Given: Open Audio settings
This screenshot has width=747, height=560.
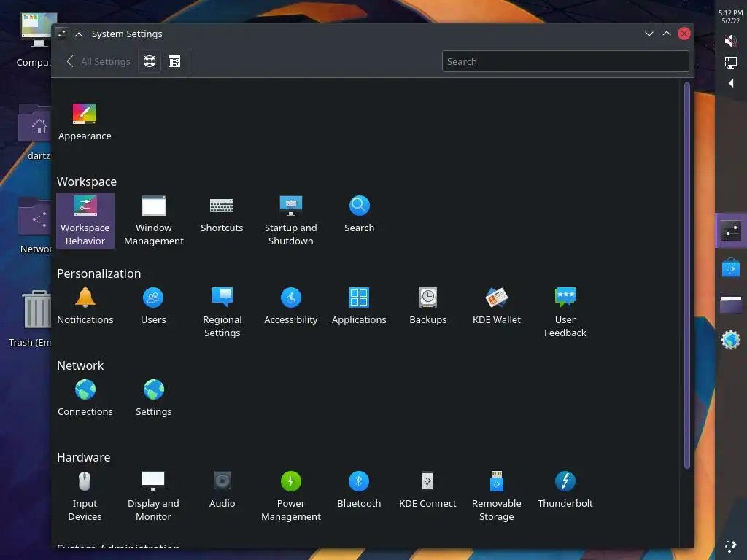Looking at the screenshot, I should click(222, 490).
